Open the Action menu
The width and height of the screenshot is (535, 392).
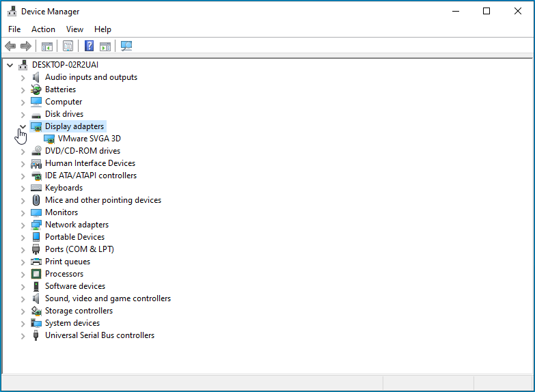pyautogui.click(x=43, y=29)
